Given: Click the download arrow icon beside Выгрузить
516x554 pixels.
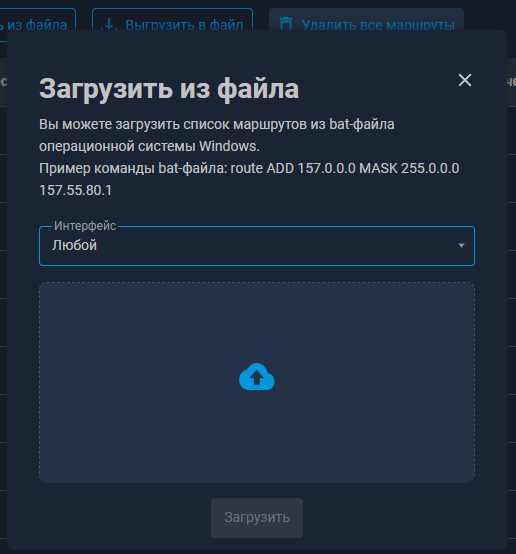Looking at the screenshot, I should coord(109,24).
